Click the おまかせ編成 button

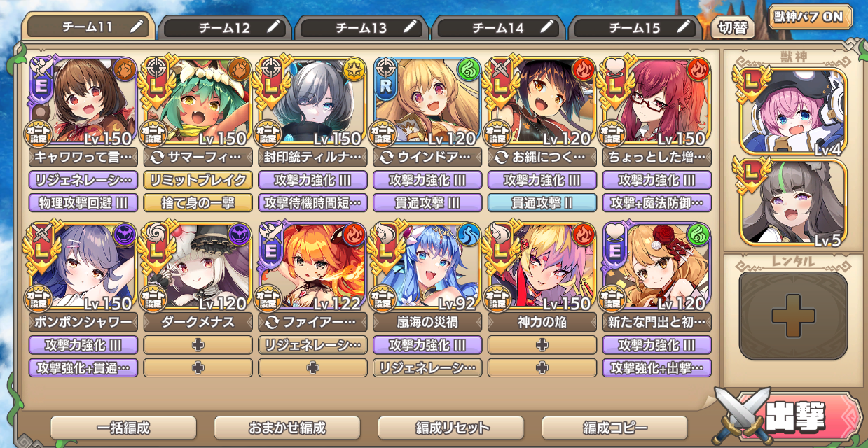pyautogui.click(x=287, y=428)
